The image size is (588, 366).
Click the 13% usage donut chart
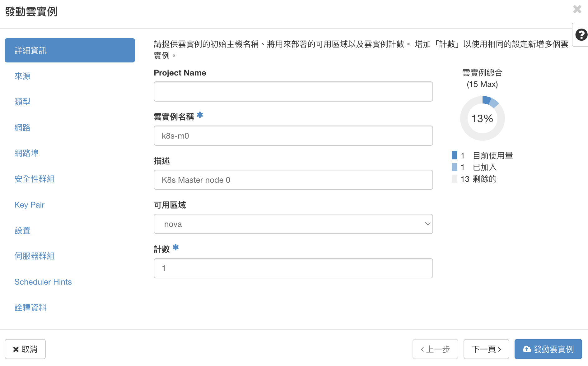coord(482,118)
